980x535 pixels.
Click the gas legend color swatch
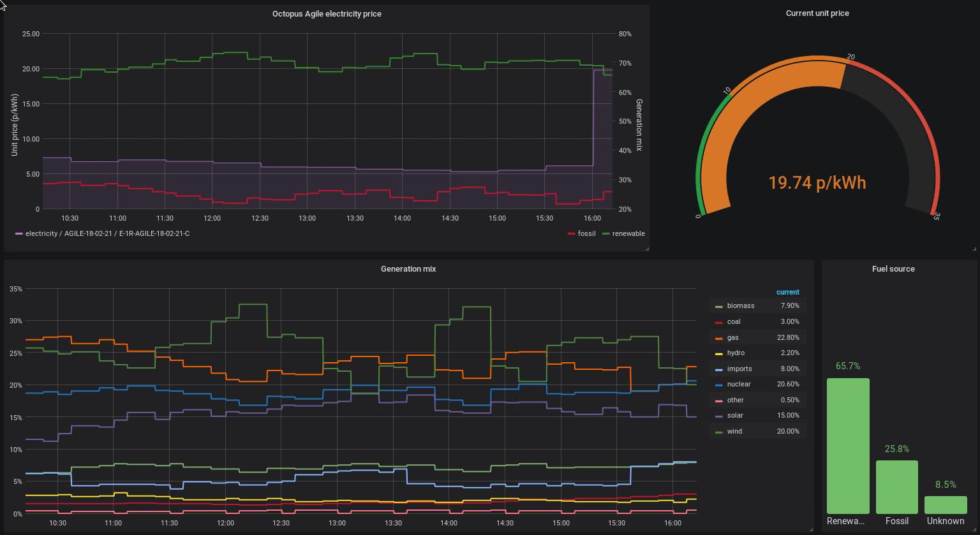[719, 338]
